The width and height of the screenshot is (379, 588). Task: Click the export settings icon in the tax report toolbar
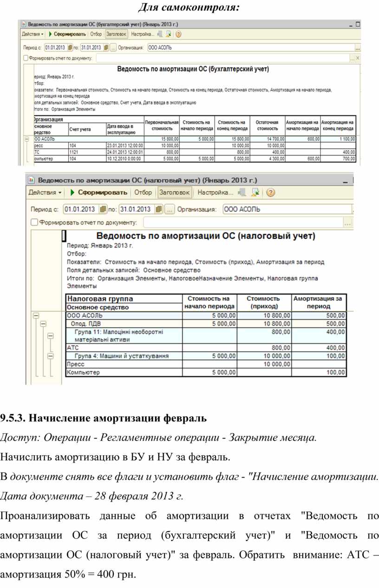point(242,192)
